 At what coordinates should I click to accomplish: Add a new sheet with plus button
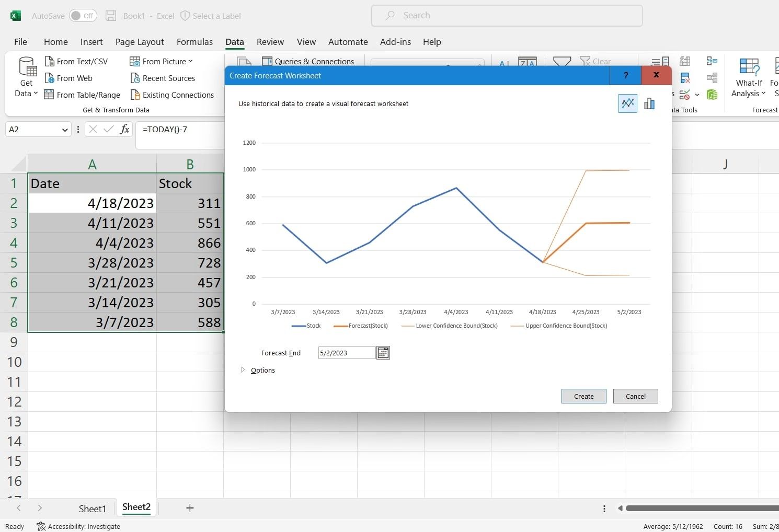pyautogui.click(x=190, y=508)
